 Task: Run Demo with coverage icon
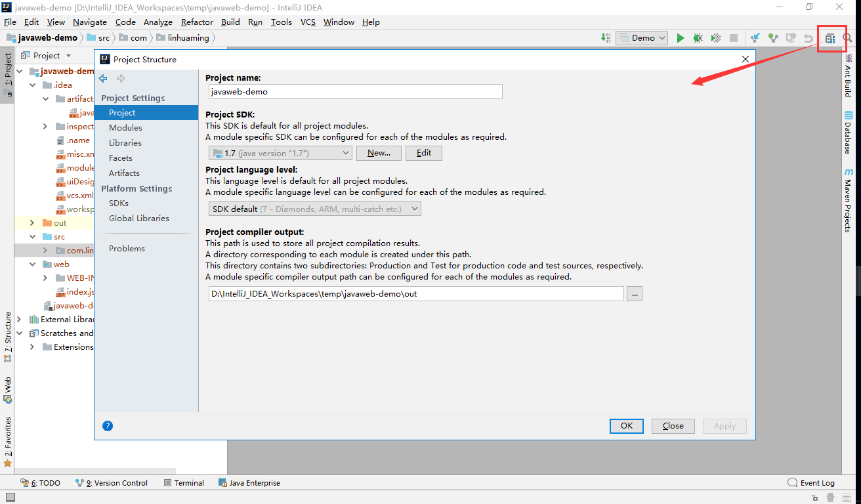coord(716,38)
